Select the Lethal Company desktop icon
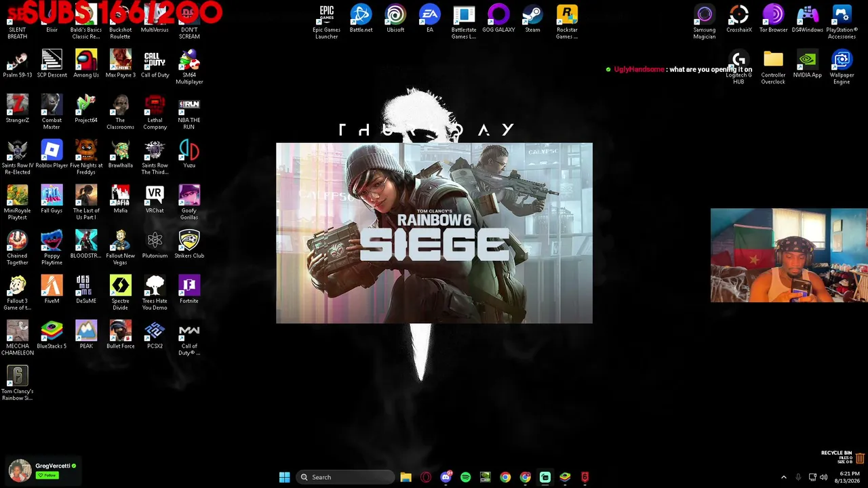868x488 pixels. click(x=155, y=113)
